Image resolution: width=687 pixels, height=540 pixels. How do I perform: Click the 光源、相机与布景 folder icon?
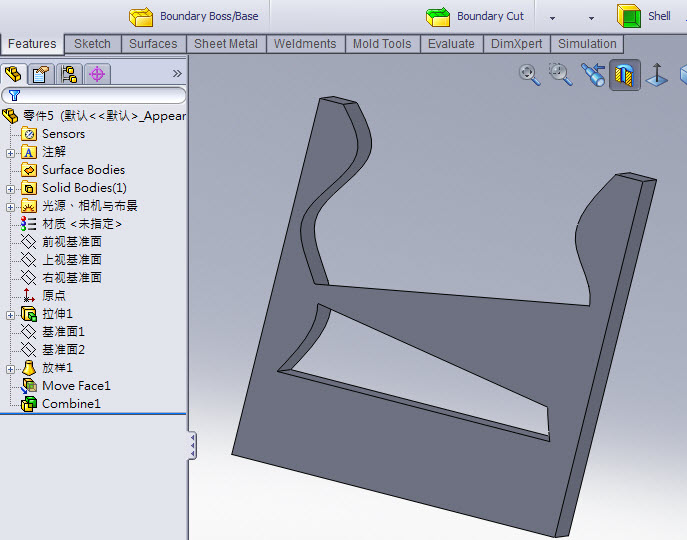point(29,206)
